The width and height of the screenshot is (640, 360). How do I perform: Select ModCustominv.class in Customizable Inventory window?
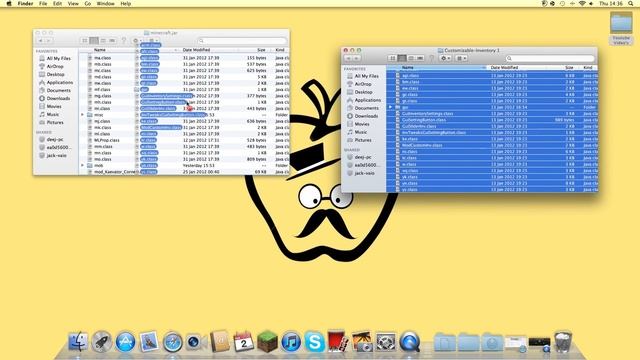click(x=422, y=145)
